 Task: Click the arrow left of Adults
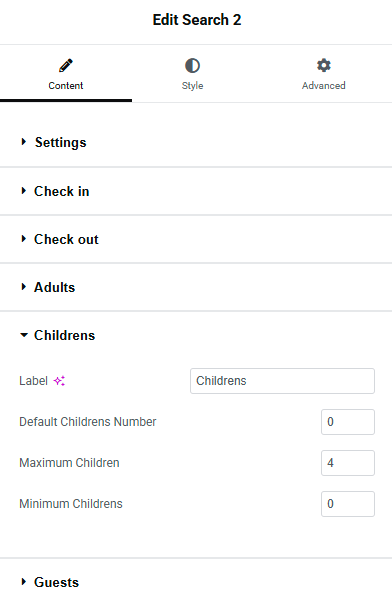(24, 287)
